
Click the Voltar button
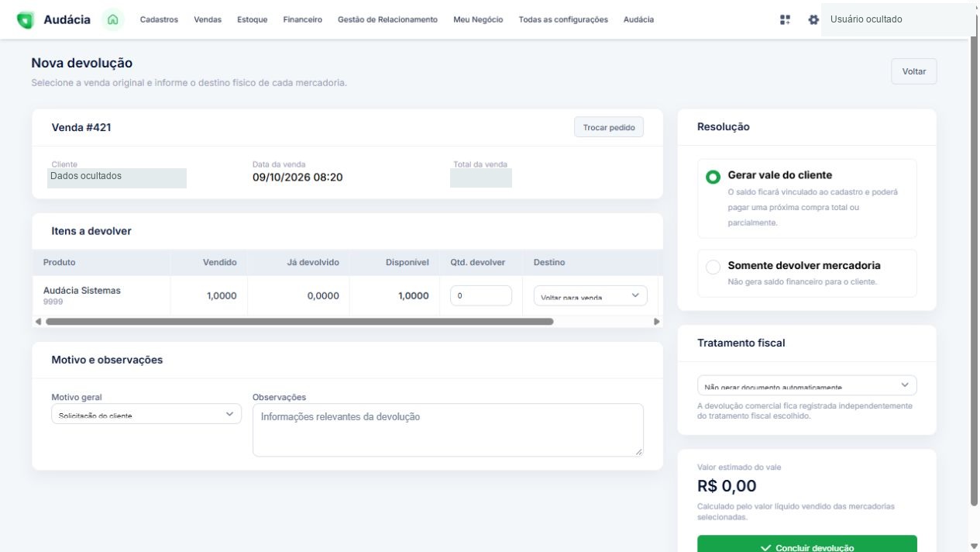(x=914, y=71)
